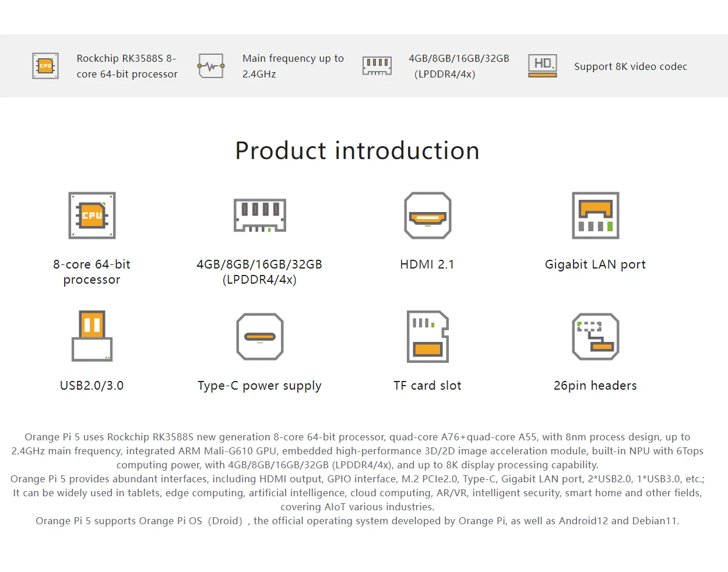Image resolution: width=728 pixels, height=572 pixels.
Task: Click the banner '4GB/8GB/16GB/32GB (LPDDR4/4x)' text
Action: tap(459, 66)
